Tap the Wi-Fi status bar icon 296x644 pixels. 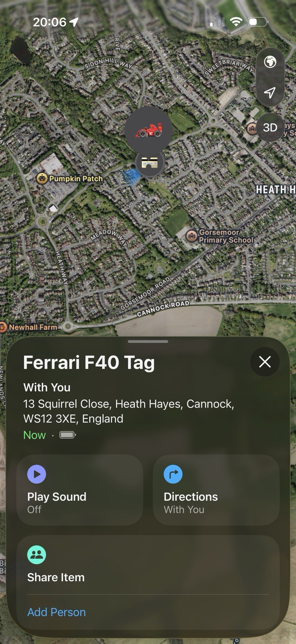[x=236, y=22]
